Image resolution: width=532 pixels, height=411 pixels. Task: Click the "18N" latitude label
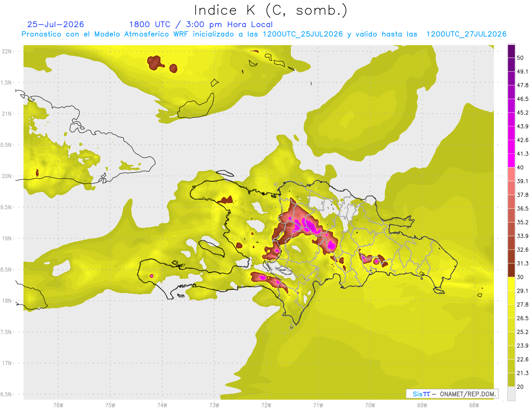7,301
